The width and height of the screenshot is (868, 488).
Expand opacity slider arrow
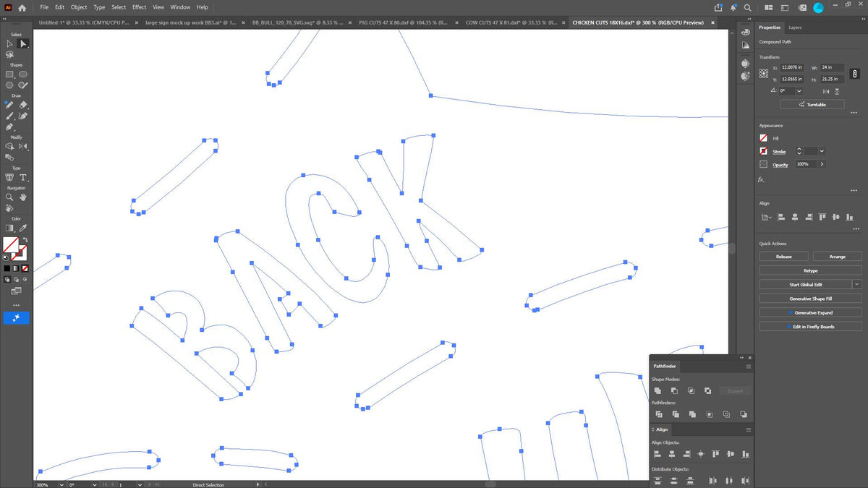coord(822,164)
